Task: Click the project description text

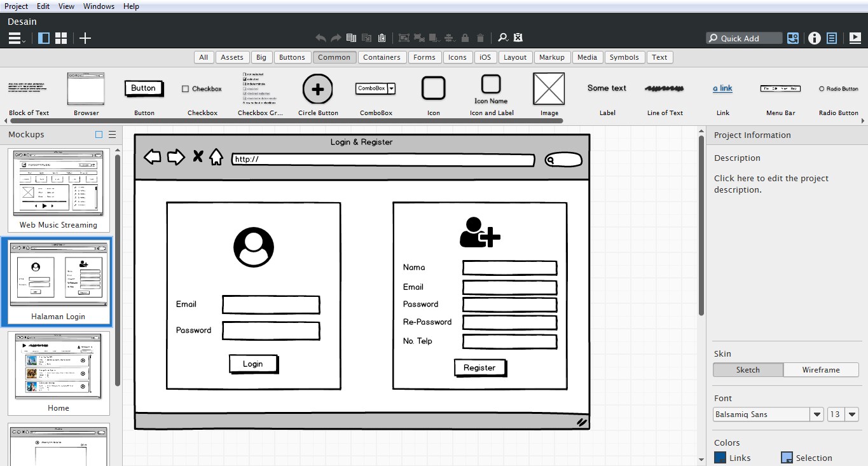Action: pos(771,184)
